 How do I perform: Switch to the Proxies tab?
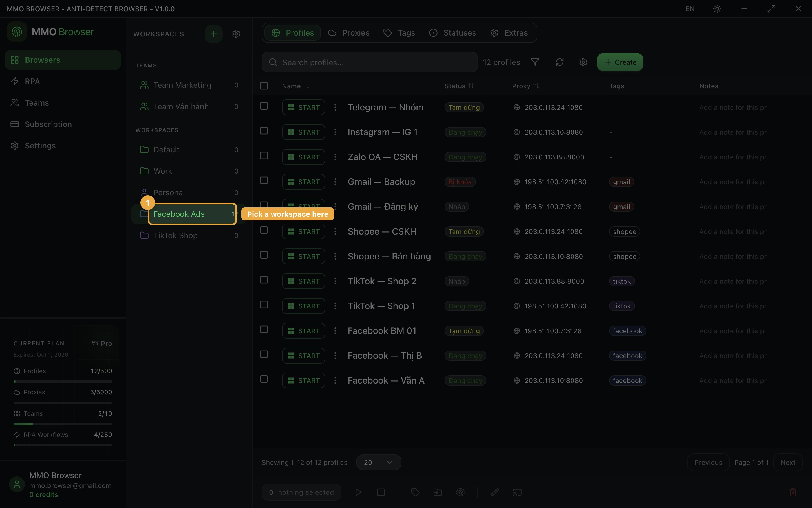coord(348,32)
